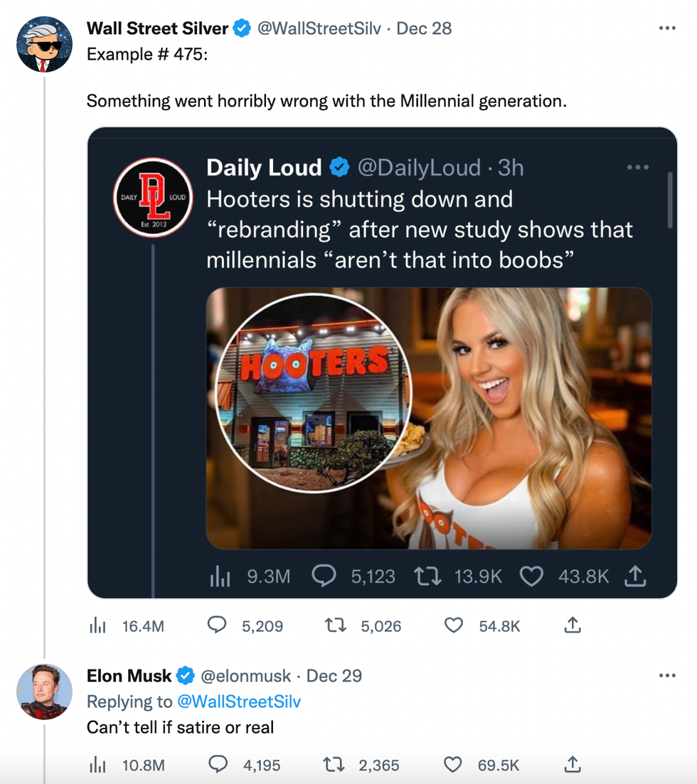The height and width of the screenshot is (784, 697).
Task: Open more options on Elon Musk's reply
Action: click(x=666, y=675)
